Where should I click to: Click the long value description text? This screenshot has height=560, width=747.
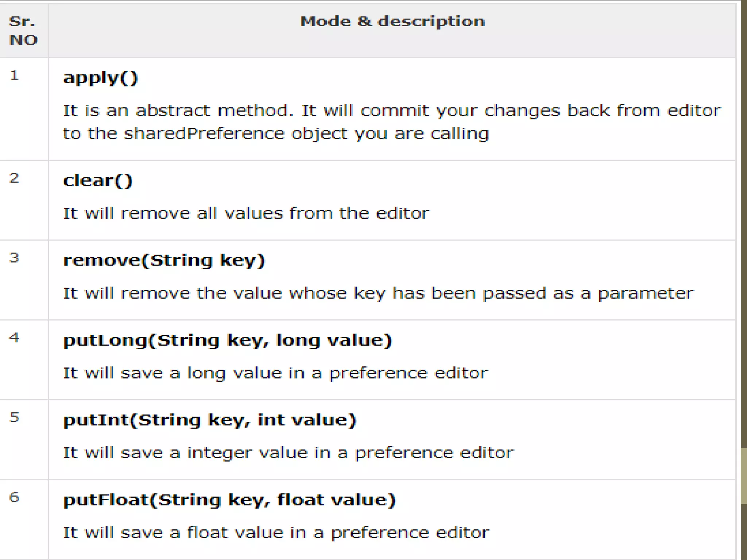(x=275, y=373)
